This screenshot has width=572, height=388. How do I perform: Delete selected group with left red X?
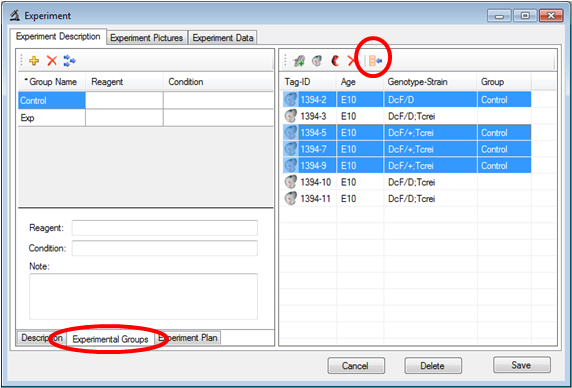coord(52,61)
